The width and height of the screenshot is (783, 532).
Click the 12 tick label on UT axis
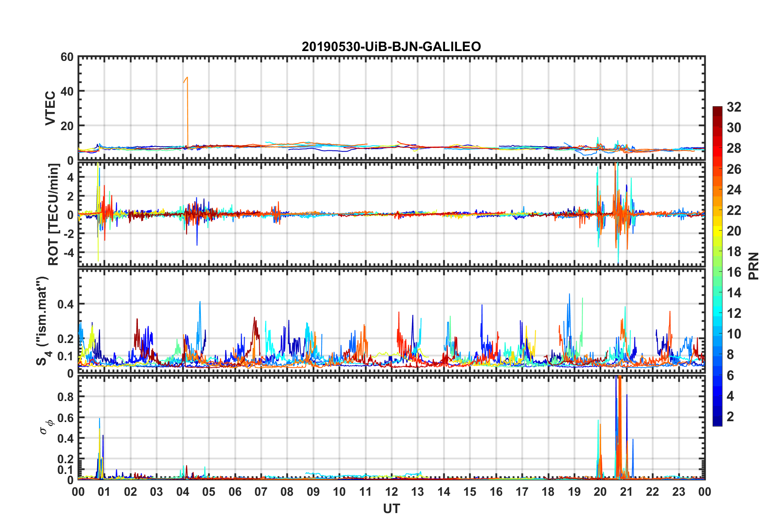[x=391, y=492]
